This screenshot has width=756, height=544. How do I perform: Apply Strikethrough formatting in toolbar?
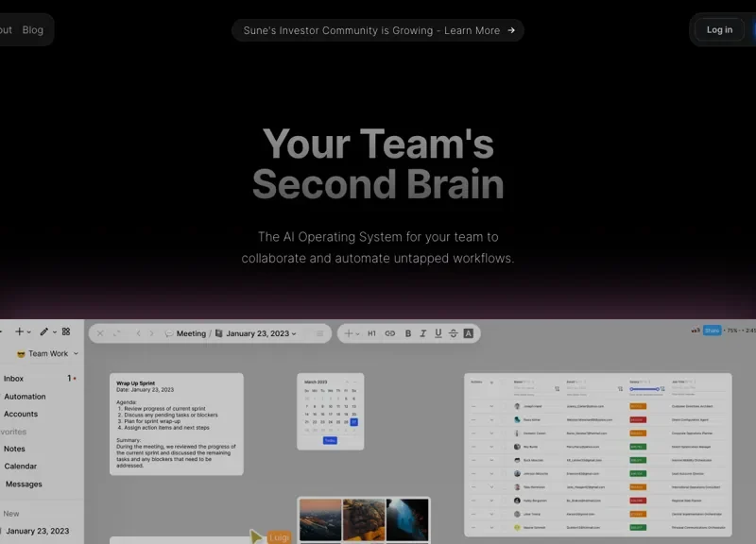coord(453,333)
